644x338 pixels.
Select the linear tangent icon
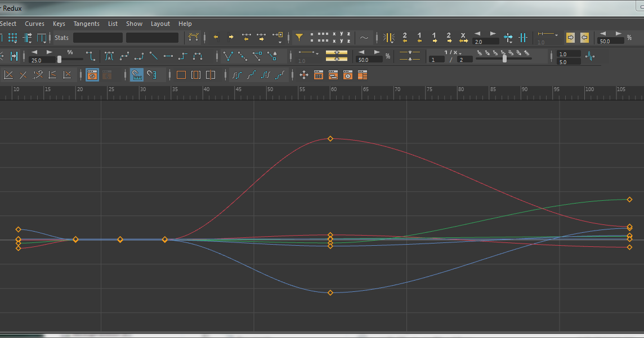(154, 55)
